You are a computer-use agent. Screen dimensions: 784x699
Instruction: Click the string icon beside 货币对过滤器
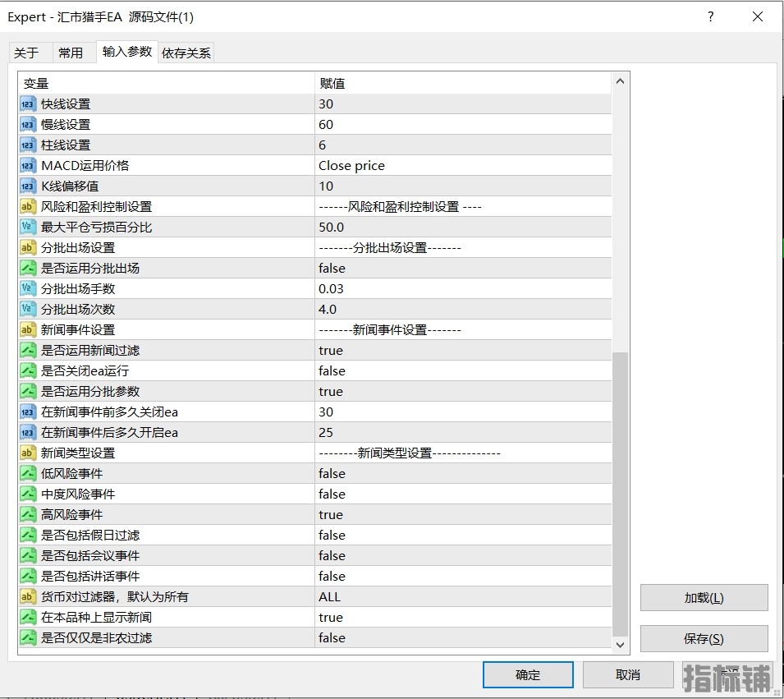[28, 596]
